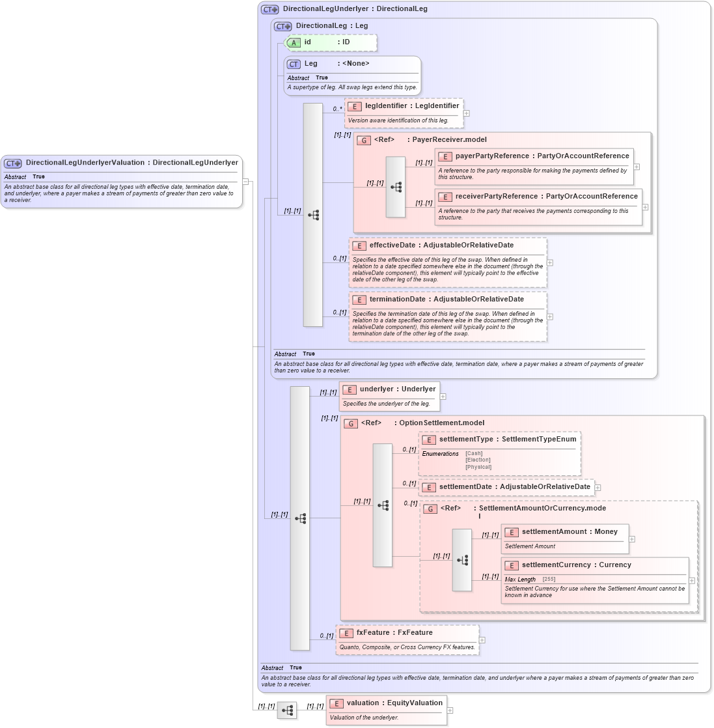The width and height of the screenshot is (714, 728).
Task: Select 'settlementDate : AdjustableOrRelativeDate' label
Action: 514,486
